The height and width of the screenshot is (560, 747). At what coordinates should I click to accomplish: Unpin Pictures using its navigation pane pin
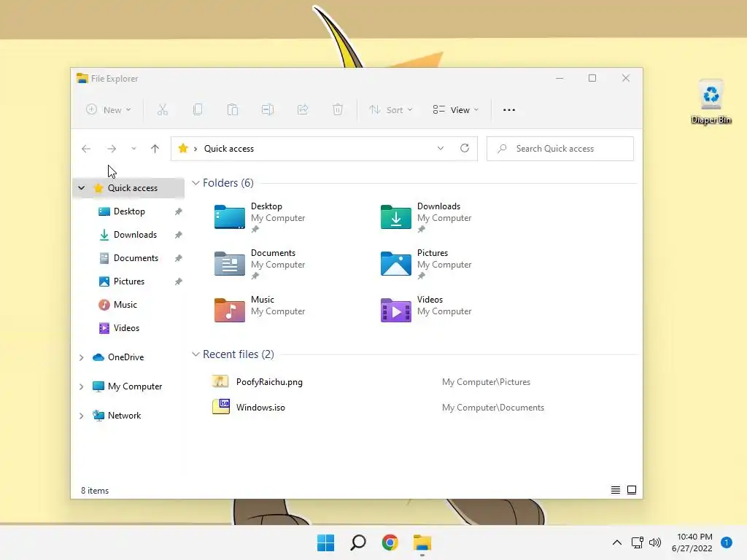coord(178,281)
